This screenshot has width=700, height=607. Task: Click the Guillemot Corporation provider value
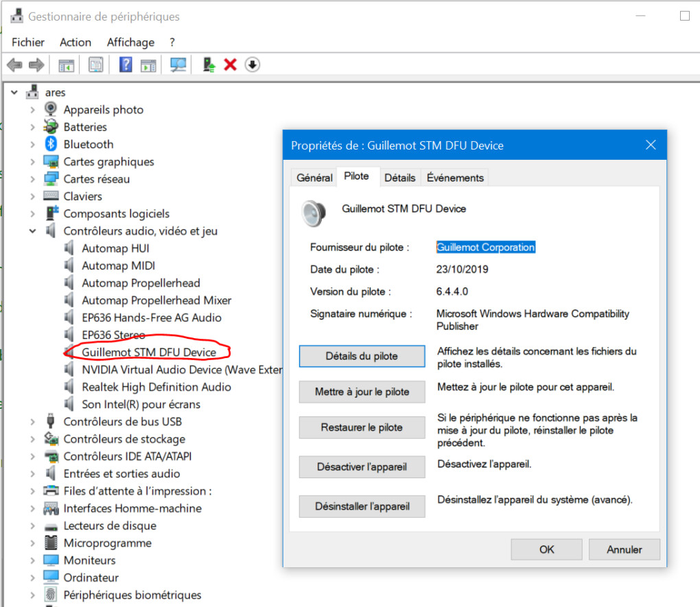coord(486,248)
